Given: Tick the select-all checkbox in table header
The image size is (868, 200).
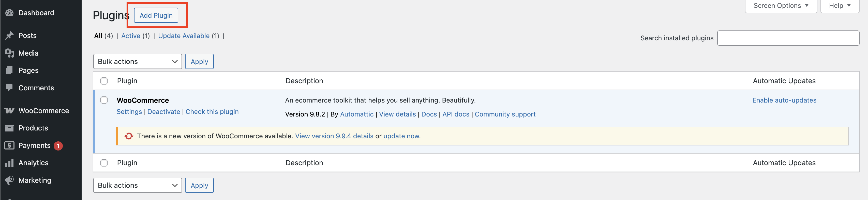Looking at the screenshot, I should (x=104, y=81).
